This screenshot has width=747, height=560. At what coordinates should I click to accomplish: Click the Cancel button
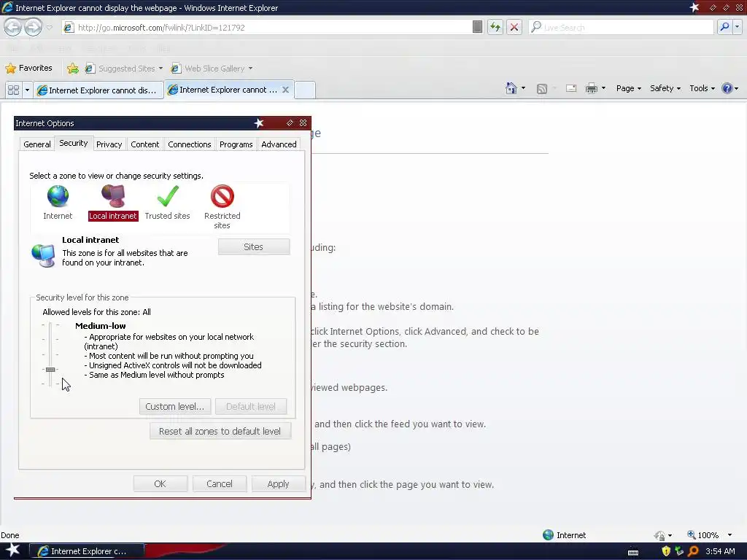[x=219, y=484]
